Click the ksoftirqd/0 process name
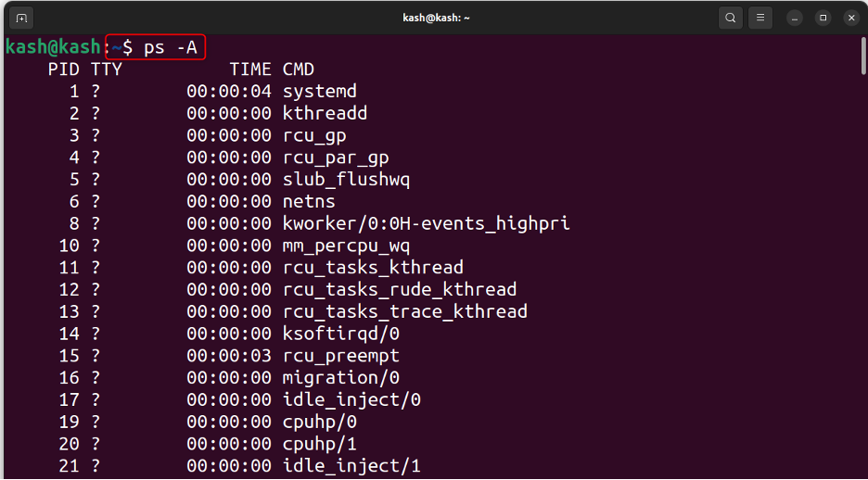Image resolution: width=868 pixels, height=480 pixels. tap(341, 334)
